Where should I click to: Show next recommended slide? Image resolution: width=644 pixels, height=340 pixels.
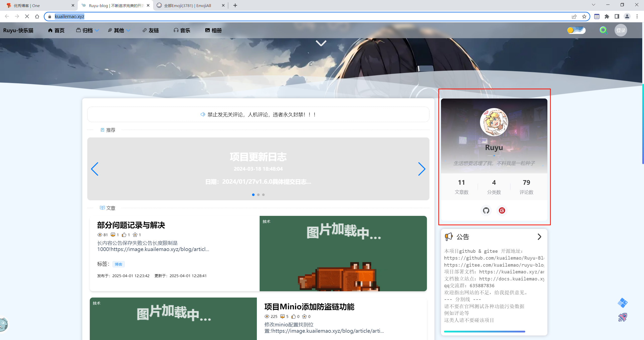coord(422,169)
